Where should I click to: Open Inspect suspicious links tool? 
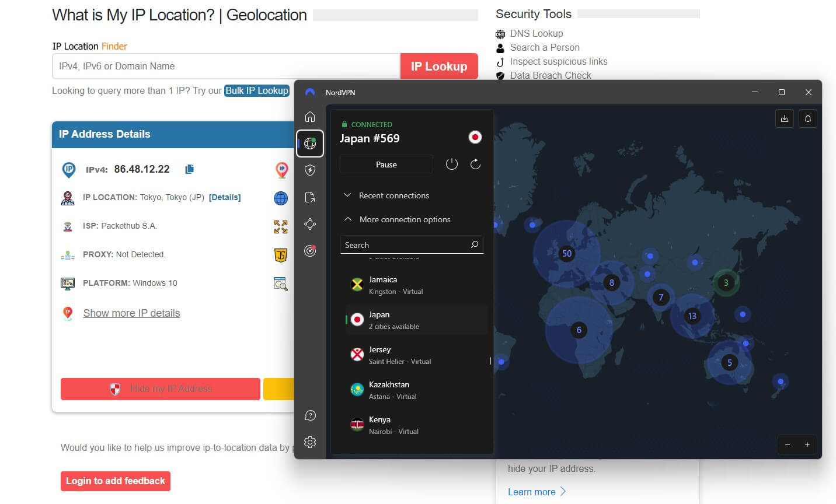(x=559, y=61)
